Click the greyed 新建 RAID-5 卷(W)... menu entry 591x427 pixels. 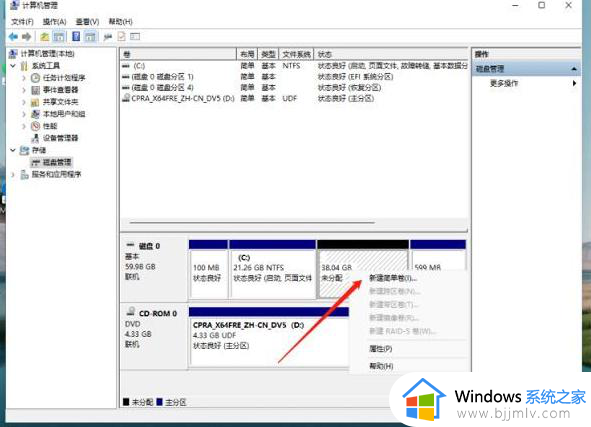point(402,331)
